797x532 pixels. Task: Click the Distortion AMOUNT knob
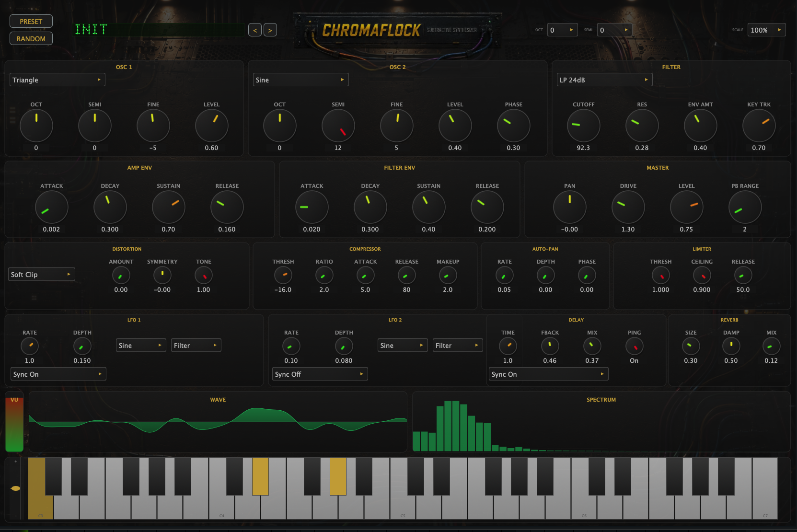coord(121,275)
